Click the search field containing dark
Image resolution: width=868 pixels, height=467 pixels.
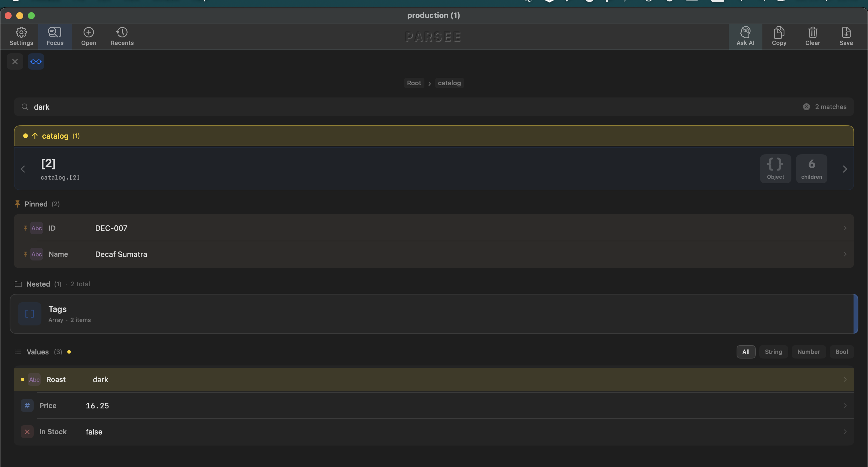(x=434, y=107)
